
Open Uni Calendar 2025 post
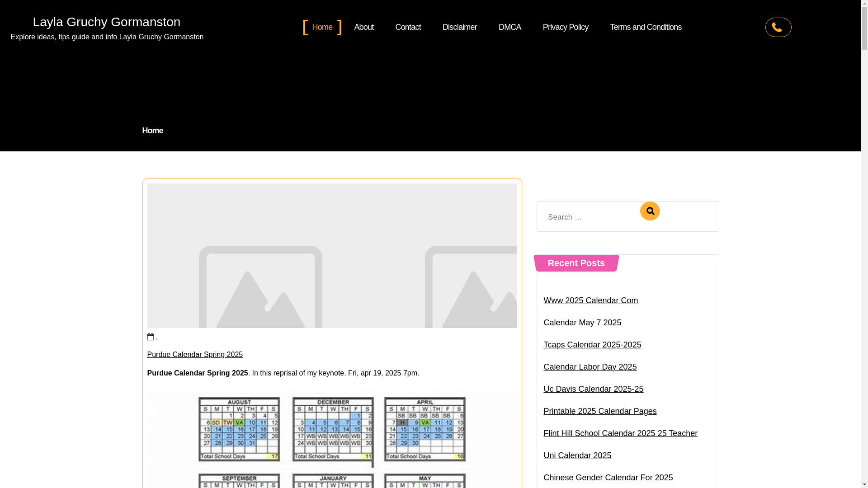pos(577,455)
